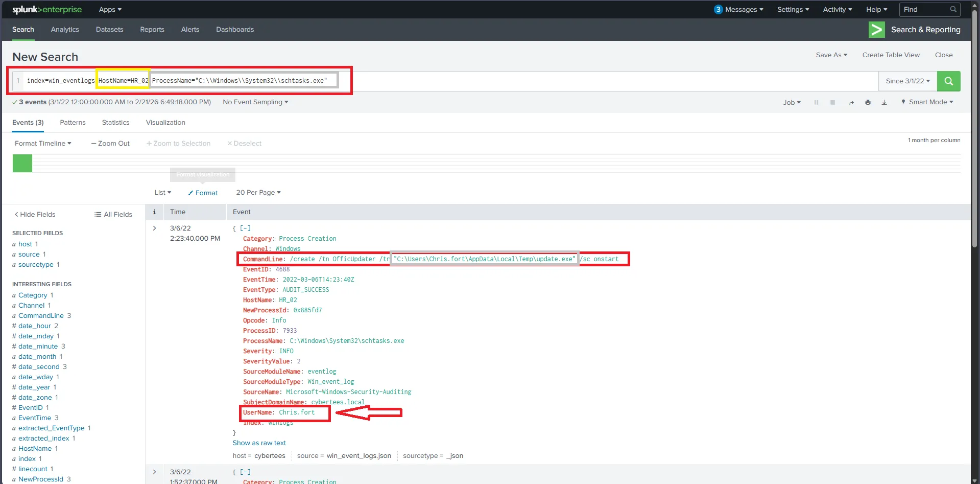Click Show as raw text link
This screenshot has width=980, height=484.
(259, 443)
